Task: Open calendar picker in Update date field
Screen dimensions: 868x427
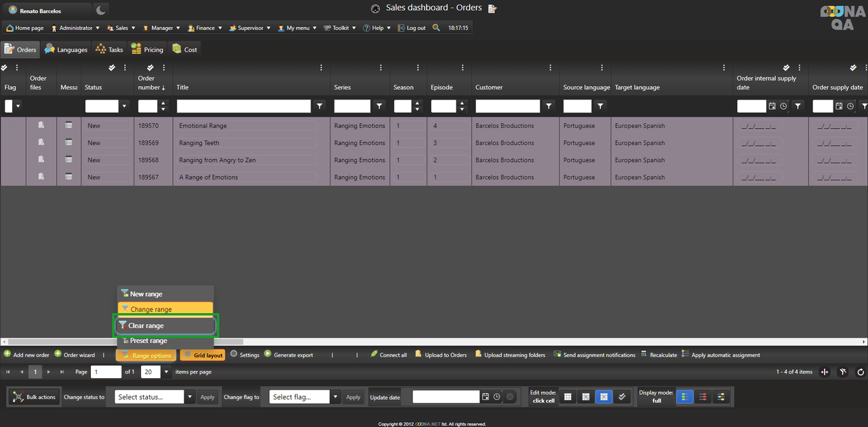Action: coord(486,397)
